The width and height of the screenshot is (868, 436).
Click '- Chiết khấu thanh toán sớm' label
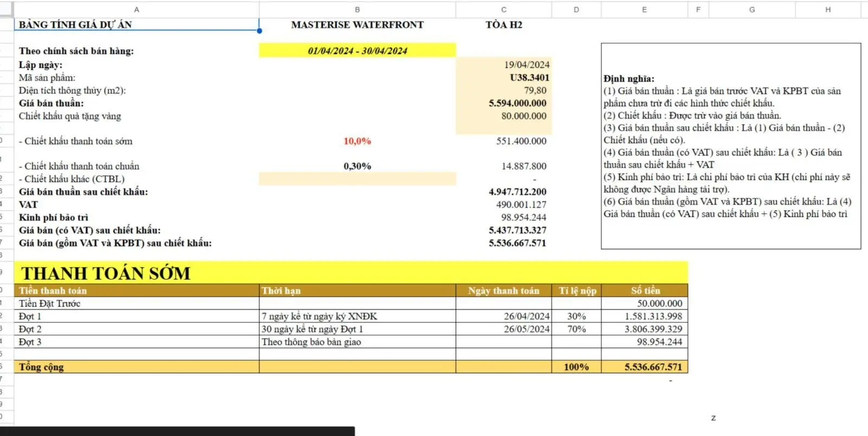click(75, 141)
